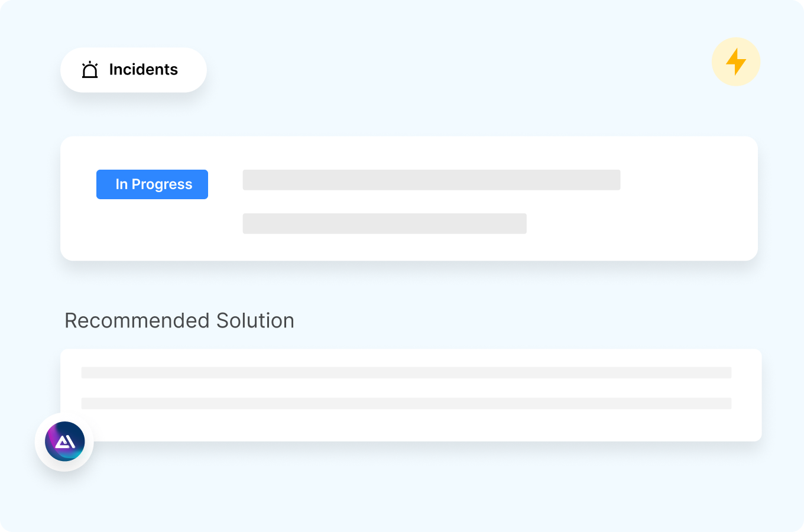Click the In Progress text label

pos(154,184)
